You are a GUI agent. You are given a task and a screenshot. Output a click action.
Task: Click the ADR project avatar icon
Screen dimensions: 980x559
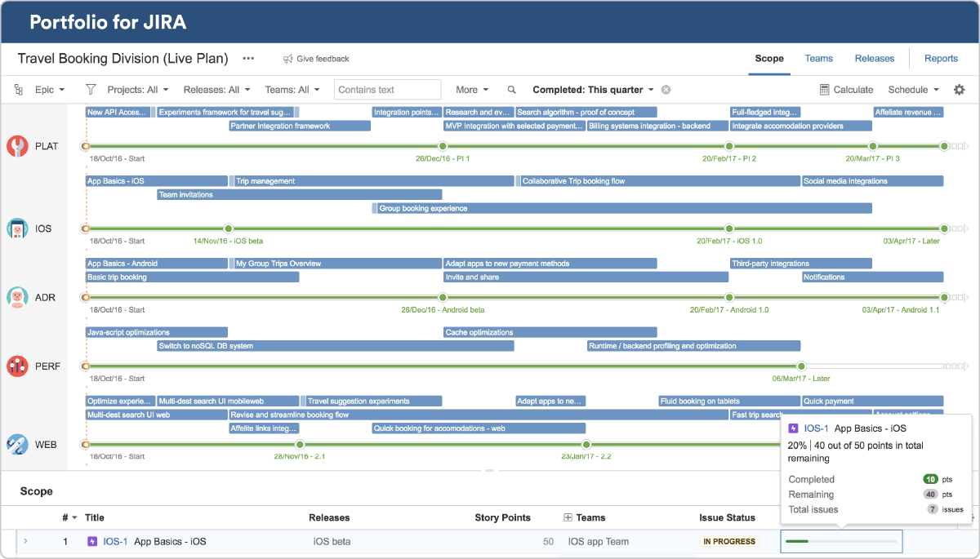point(18,298)
